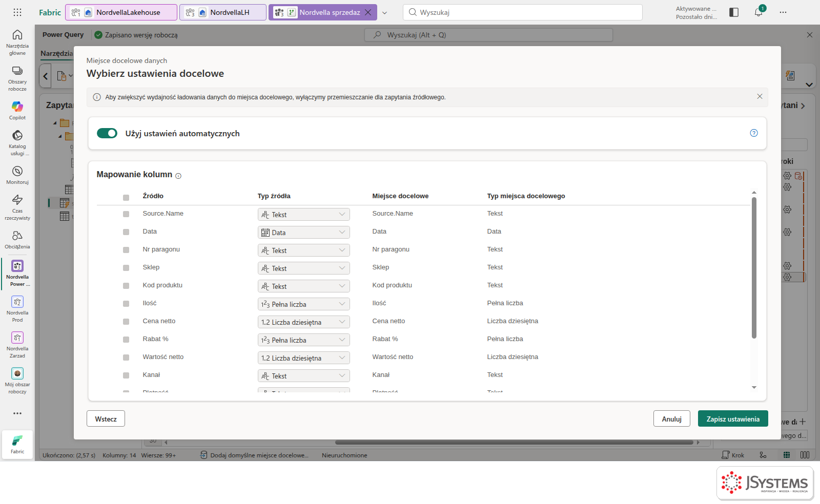Click the help question mark icon

click(754, 133)
